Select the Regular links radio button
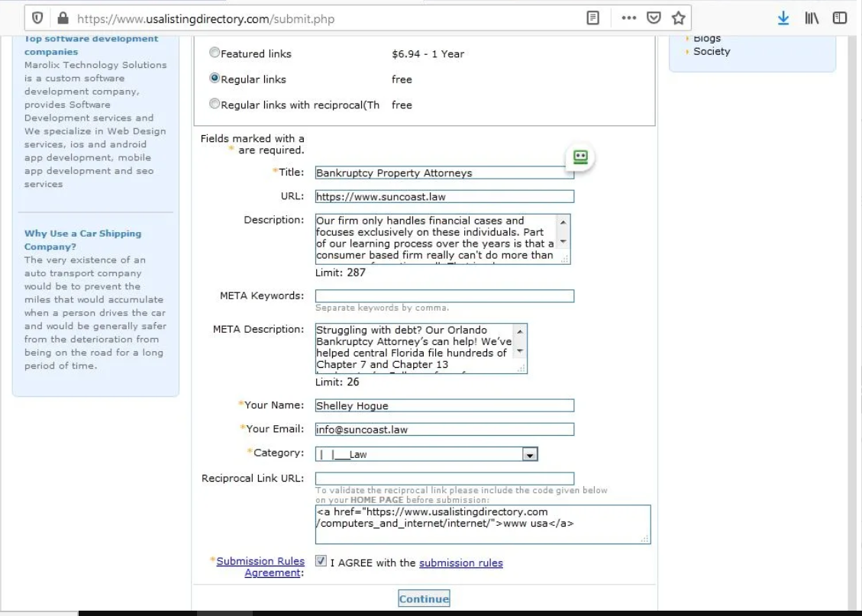 tap(215, 79)
